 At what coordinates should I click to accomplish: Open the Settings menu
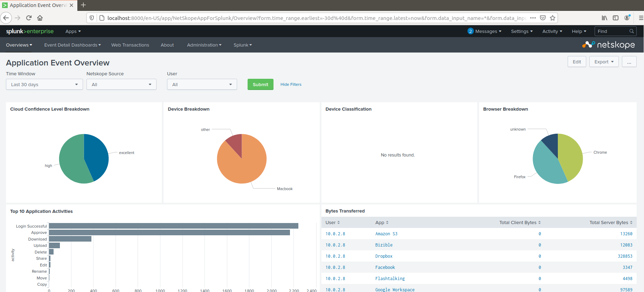click(522, 31)
